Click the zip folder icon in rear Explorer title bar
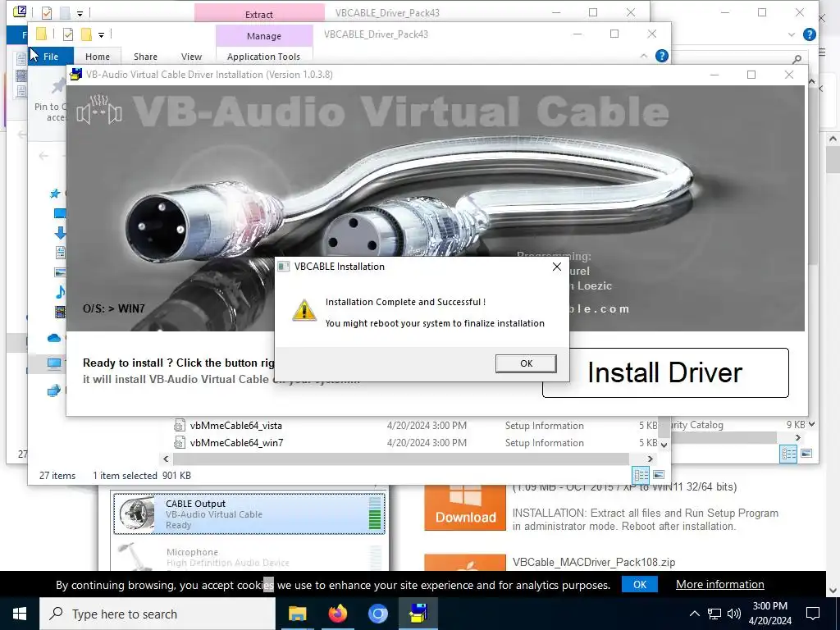840x630 pixels. 20,11
